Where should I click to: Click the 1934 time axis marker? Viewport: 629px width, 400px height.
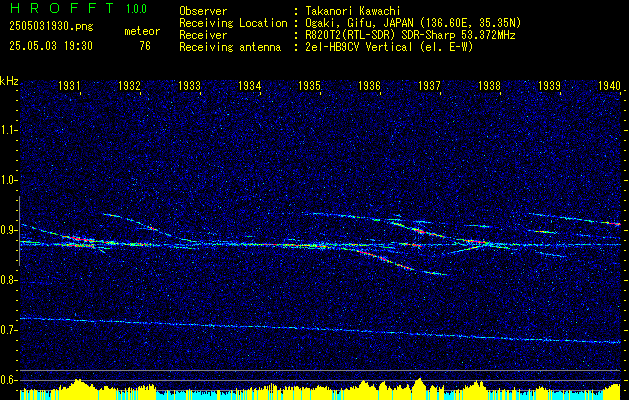pyautogui.click(x=249, y=85)
